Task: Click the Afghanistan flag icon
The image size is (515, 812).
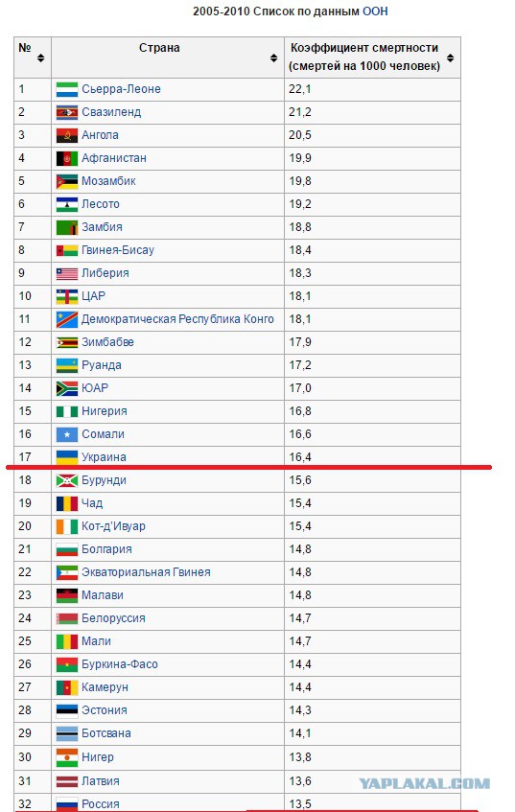Action: click(x=67, y=158)
